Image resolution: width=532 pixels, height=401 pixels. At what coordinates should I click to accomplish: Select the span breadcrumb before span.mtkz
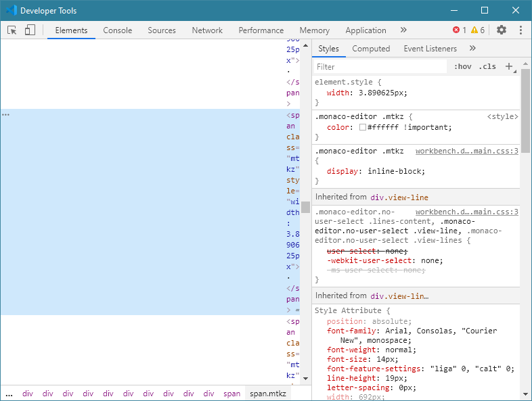[231, 394]
